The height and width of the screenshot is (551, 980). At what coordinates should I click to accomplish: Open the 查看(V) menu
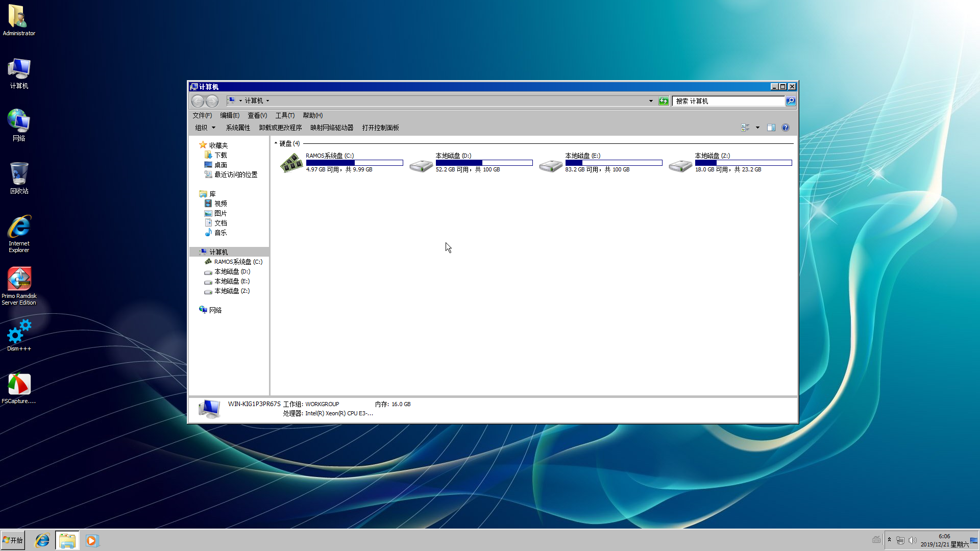pyautogui.click(x=257, y=115)
